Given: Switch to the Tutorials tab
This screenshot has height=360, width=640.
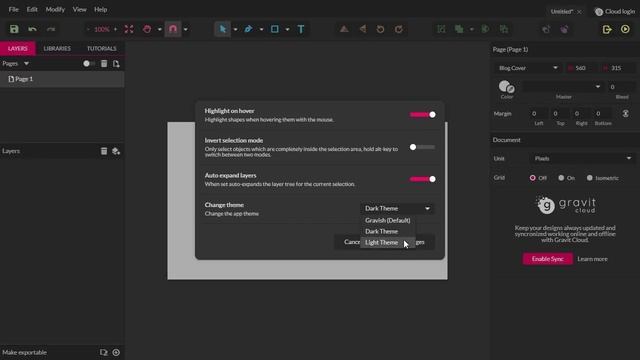Looking at the screenshot, I should click(102, 48).
